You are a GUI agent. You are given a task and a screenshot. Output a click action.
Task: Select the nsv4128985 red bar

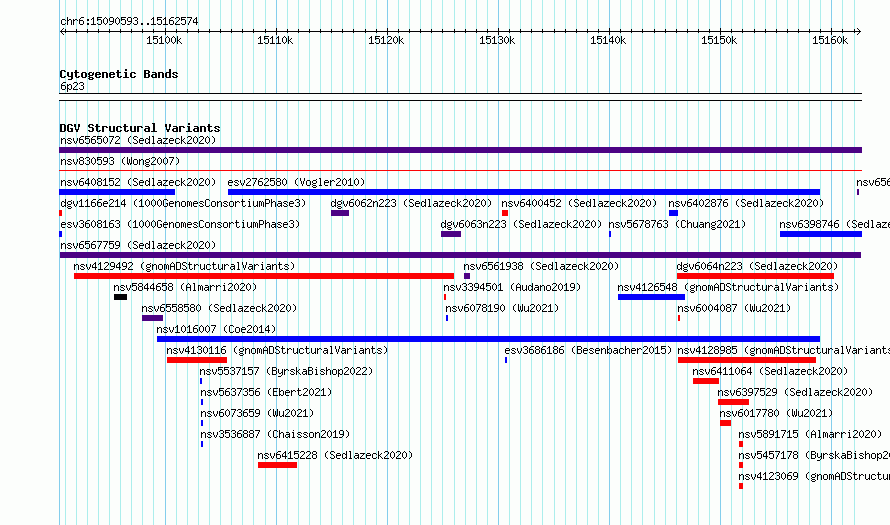tap(747, 360)
